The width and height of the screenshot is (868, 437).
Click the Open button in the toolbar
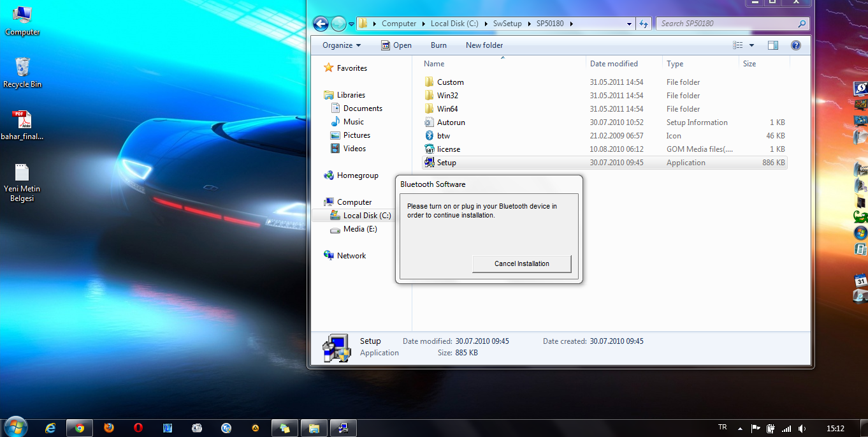[395, 45]
